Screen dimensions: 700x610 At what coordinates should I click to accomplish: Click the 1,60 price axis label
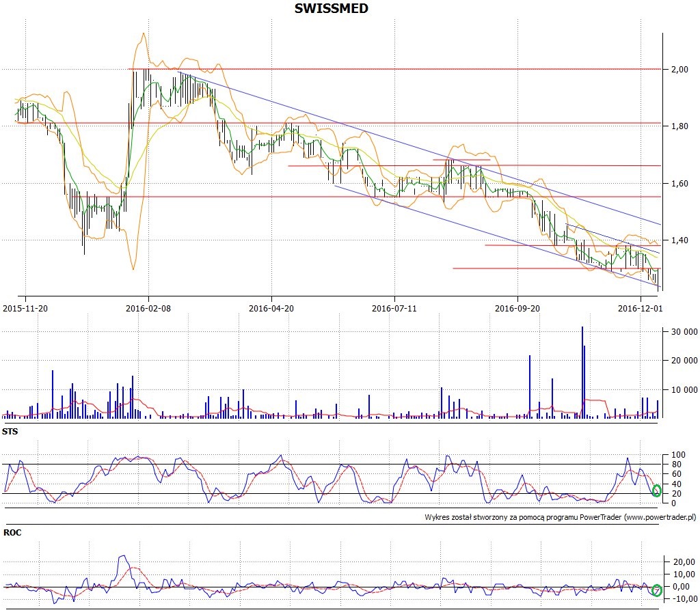click(679, 183)
